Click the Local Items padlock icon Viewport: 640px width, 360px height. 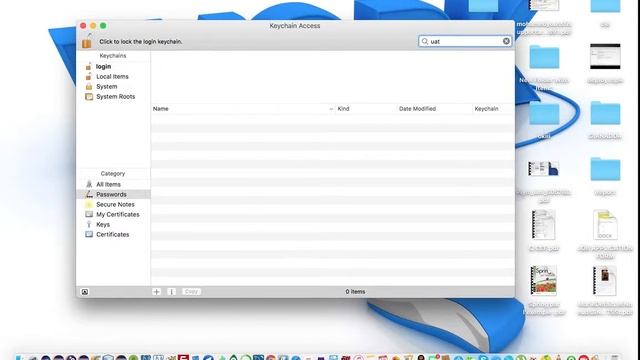[x=89, y=76]
